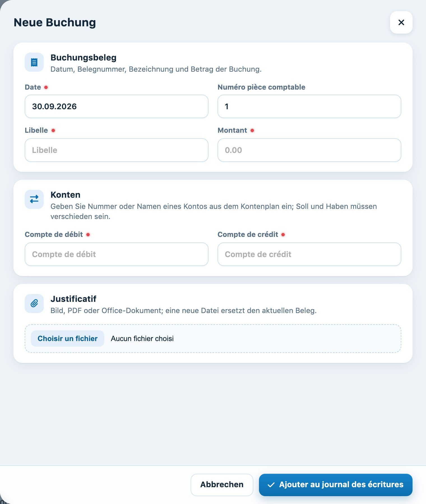Click the Compte de crédit label
426x504 pixels.
point(248,234)
